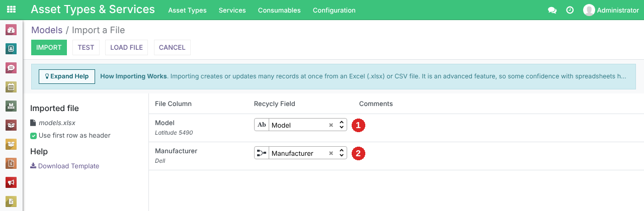Click the Download Template link
The width and height of the screenshot is (644, 211).
65,166
